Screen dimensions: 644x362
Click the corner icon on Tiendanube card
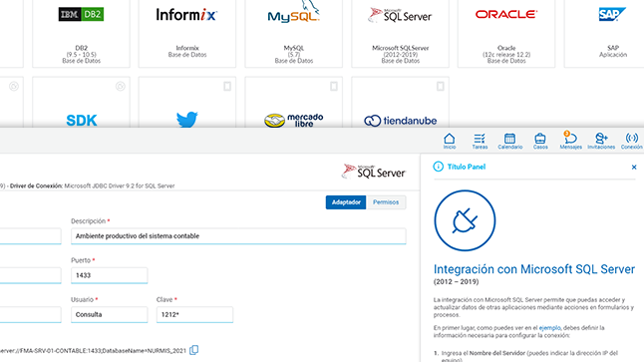(441, 87)
